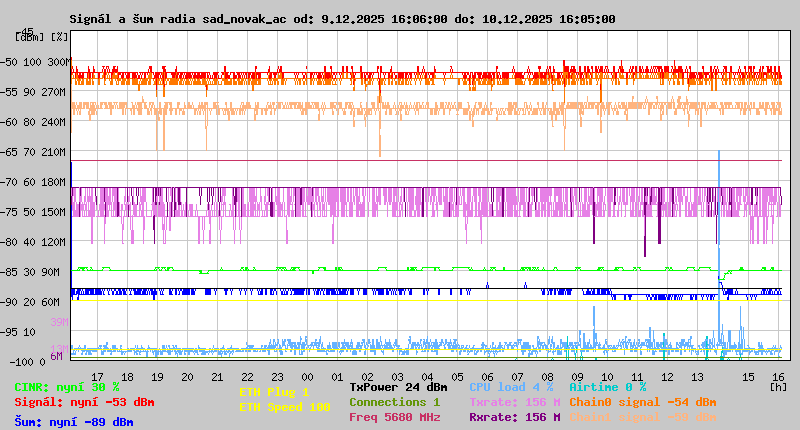This screenshot has width=800, height=430.
Task: Click the '120M' y-axis label
Action: [54, 242]
